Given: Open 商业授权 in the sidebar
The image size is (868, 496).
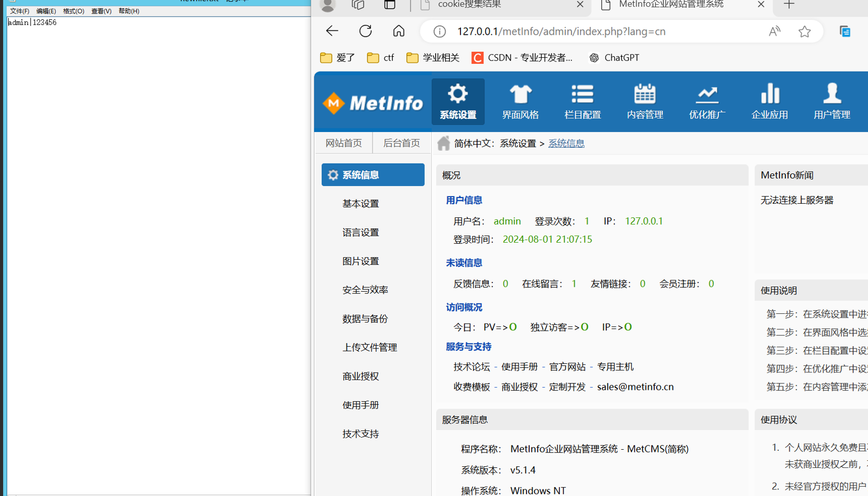Looking at the screenshot, I should 361,376.
